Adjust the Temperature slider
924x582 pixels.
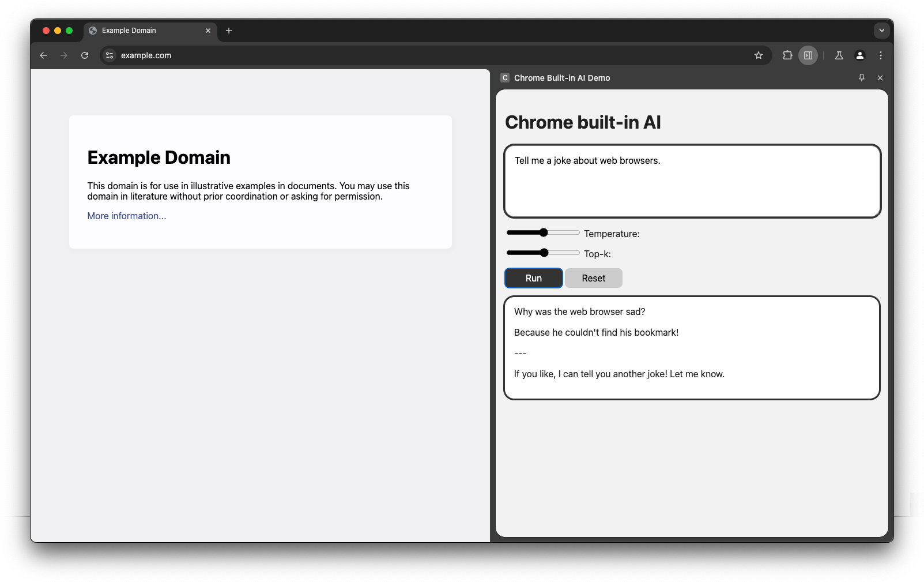543,232
